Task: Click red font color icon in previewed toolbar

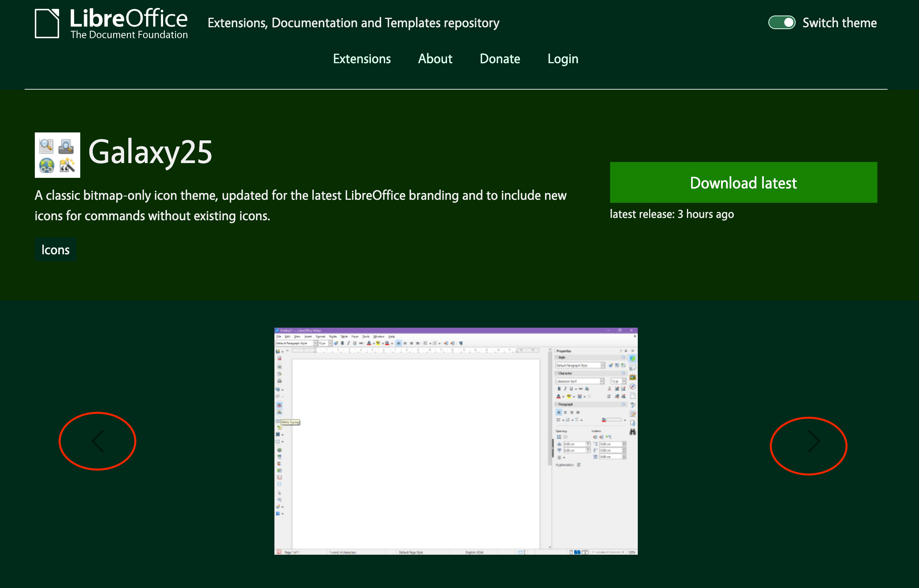Action: [369, 343]
